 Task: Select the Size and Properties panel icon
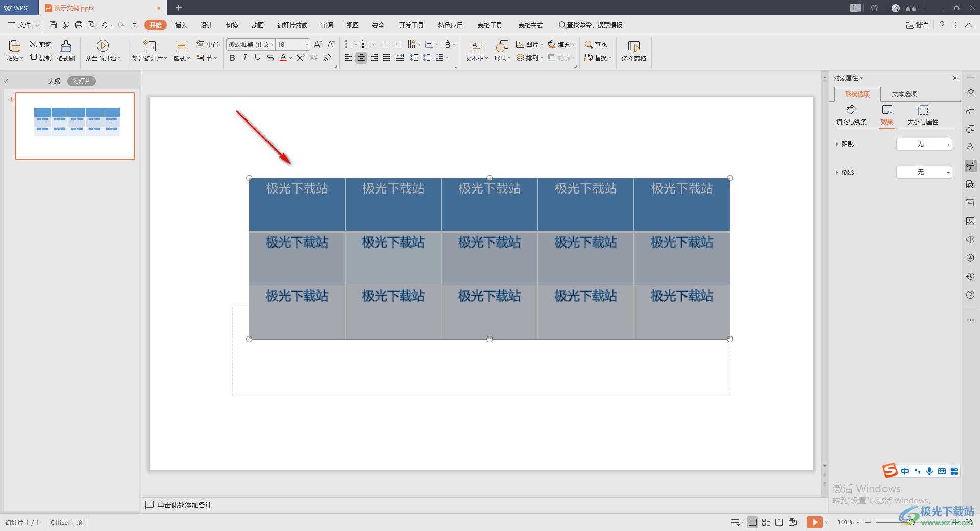click(923, 110)
